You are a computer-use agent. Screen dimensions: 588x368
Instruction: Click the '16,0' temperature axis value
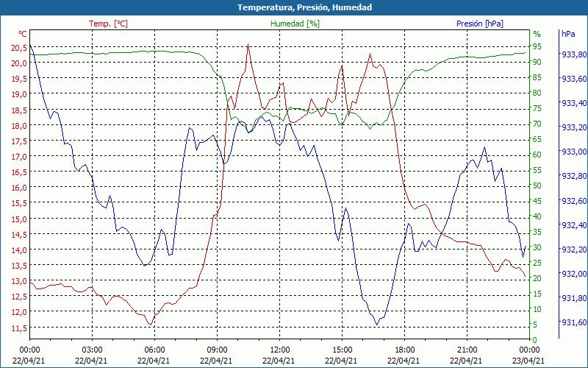[x=20, y=188]
